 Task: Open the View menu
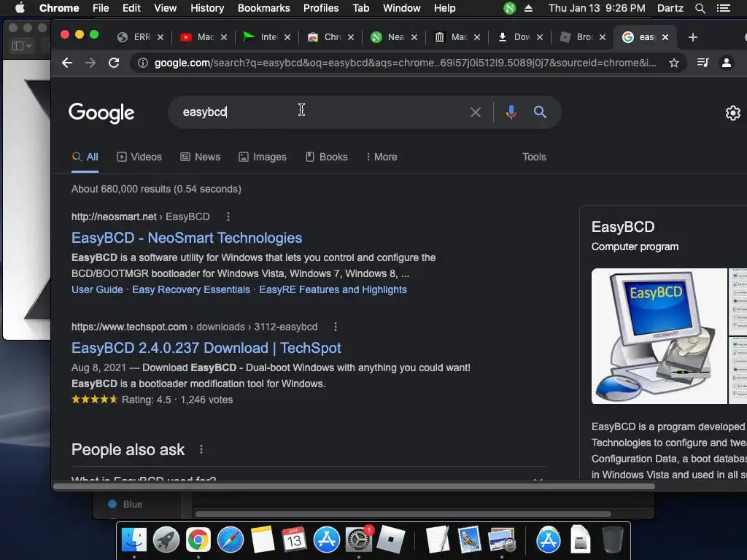click(x=166, y=8)
